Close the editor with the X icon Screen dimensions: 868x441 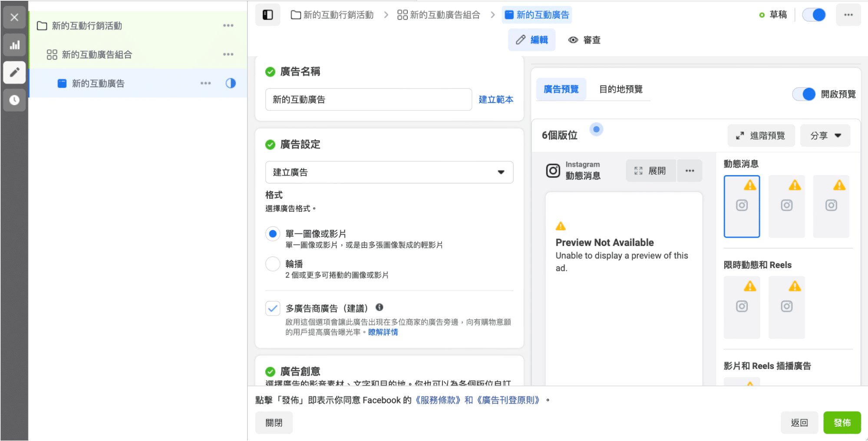[x=14, y=17]
